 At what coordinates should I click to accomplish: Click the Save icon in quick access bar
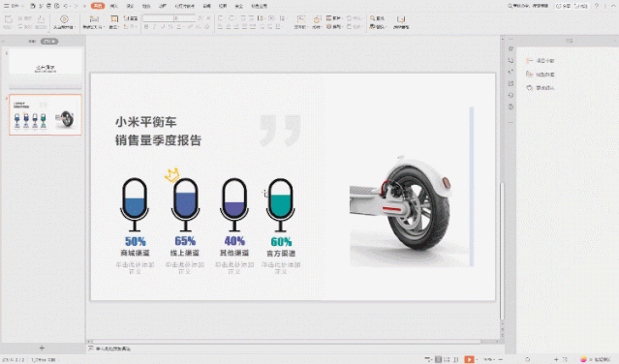tap(33, 6)
